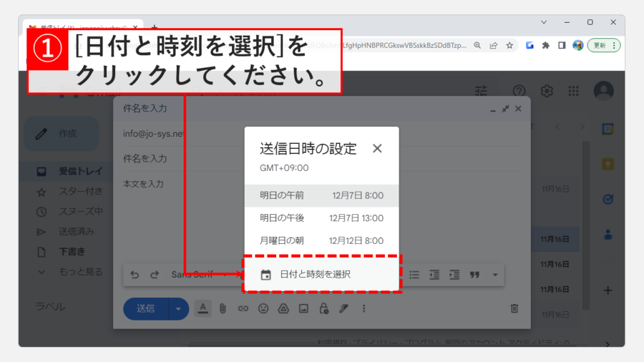This screenshot has height=362, width=644.
Task: Close the 送信日時の設定 dialog
Action: click(x=377, y=149)
